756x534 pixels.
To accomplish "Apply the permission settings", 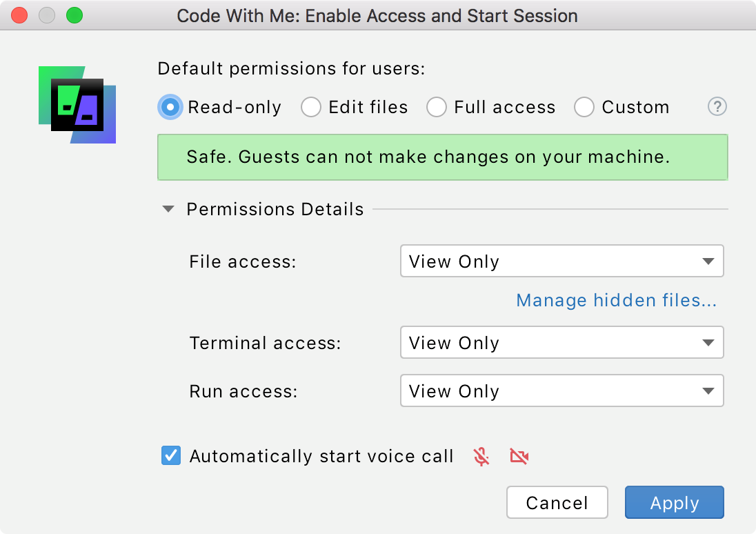I will (x=674, y=502).
